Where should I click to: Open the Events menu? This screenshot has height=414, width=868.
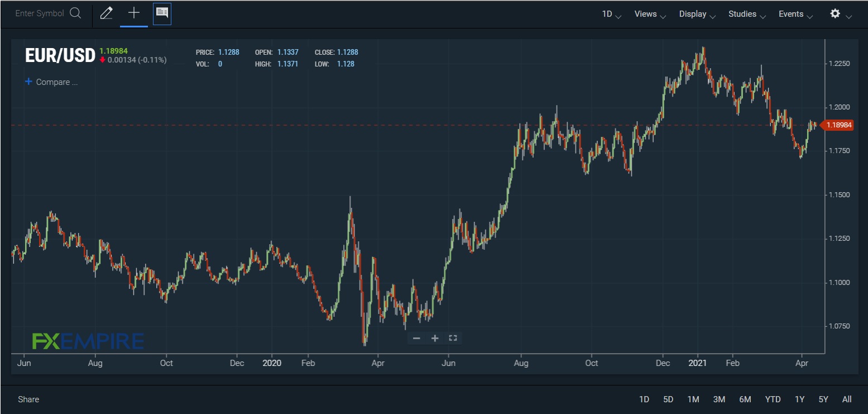[795, 15]
